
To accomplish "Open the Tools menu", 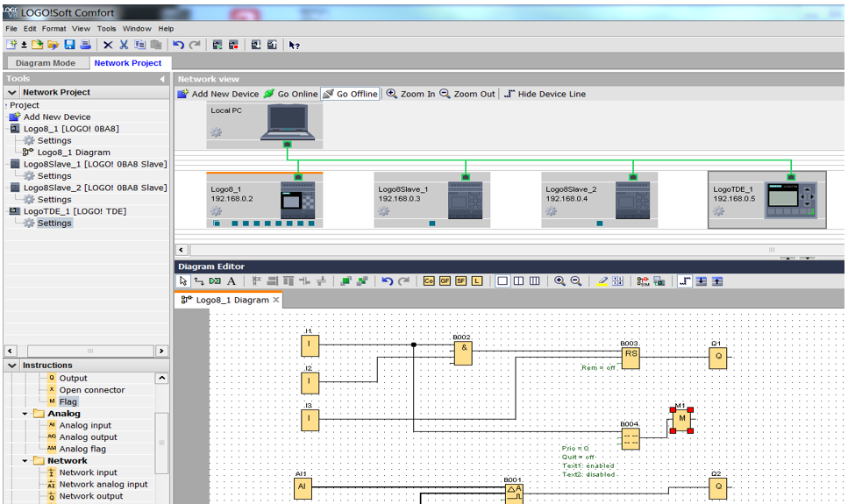I will coord(106,29).
